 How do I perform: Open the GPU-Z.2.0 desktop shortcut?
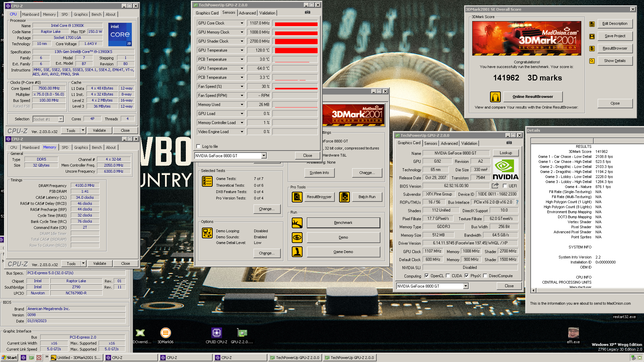coord(242,335)
